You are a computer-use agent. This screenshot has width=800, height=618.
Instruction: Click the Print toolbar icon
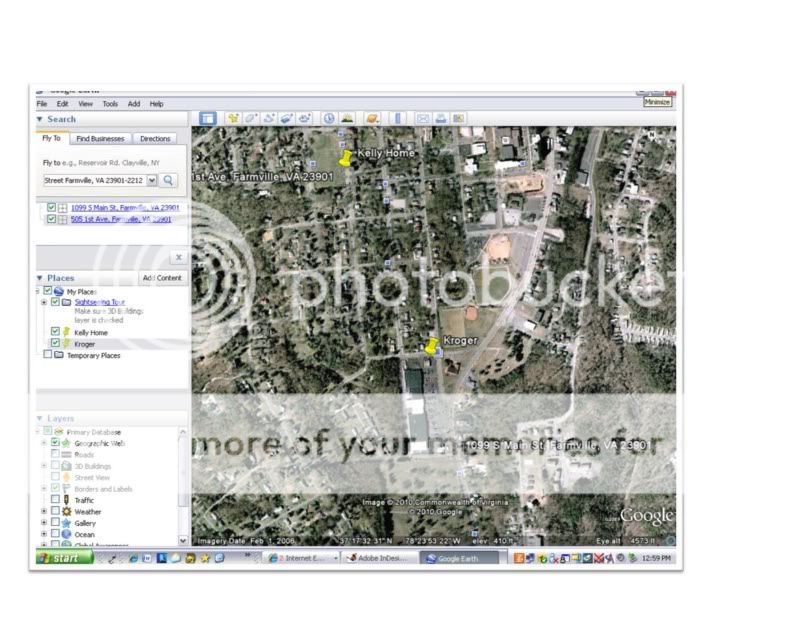[x=440, y=118]
